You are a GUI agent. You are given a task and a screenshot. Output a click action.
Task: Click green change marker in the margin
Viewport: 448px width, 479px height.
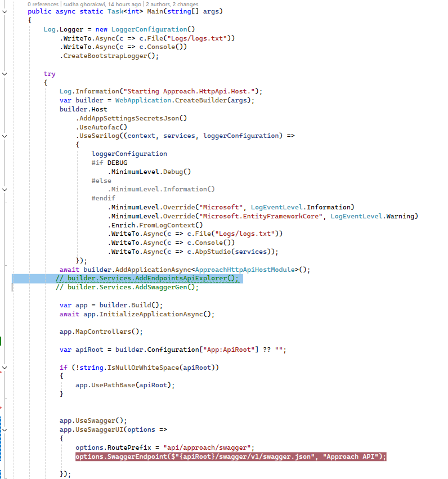[x=1, y=341]
